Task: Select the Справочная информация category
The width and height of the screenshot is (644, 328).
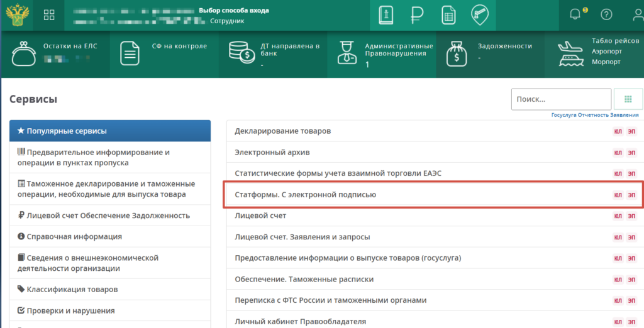Action: pyautogui.click(x=110, y=236)
